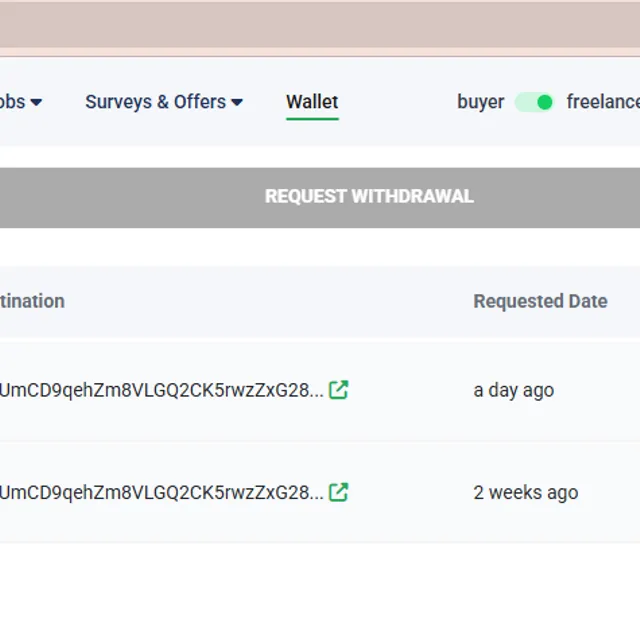640x640 pixels.
Task: Expand the Surveys & Offers dropdown menu
Action: pyautogui.click(x=155, y=102)
